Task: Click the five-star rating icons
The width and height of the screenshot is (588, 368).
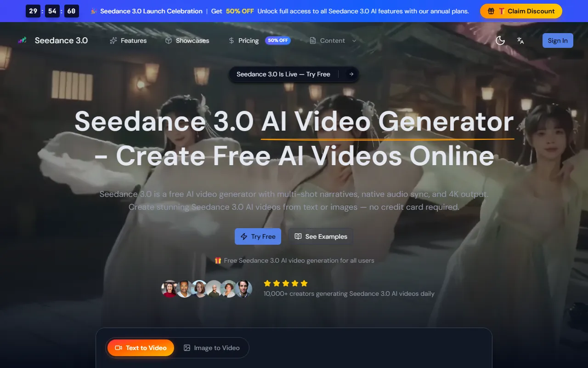Action: click(285, 283)
